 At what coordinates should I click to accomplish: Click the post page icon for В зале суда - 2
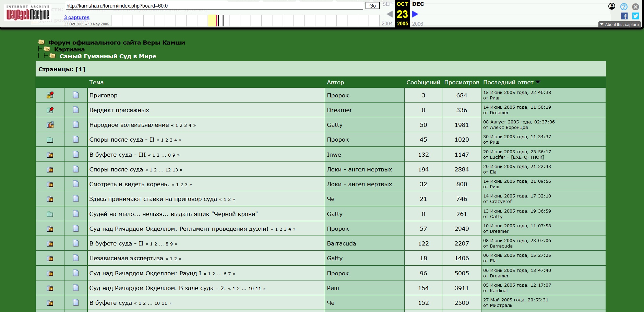click(76, 288)
